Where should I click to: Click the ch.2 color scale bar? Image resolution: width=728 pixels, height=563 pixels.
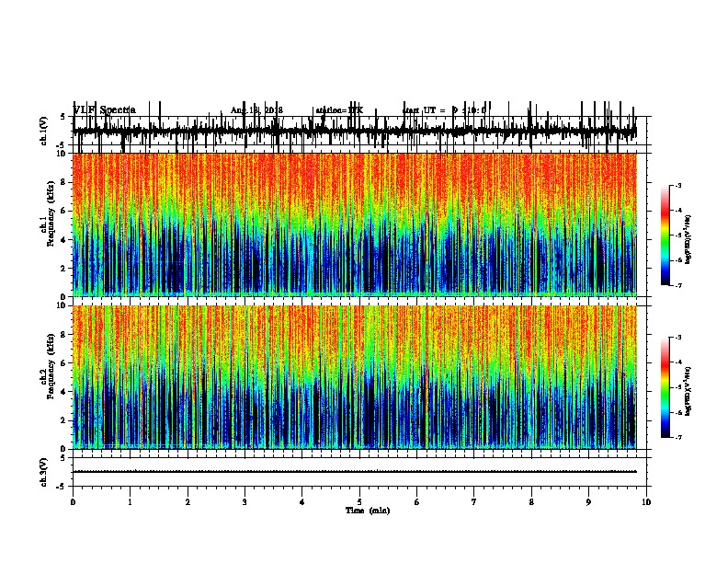pyautogui.click(x=665, y=387)
